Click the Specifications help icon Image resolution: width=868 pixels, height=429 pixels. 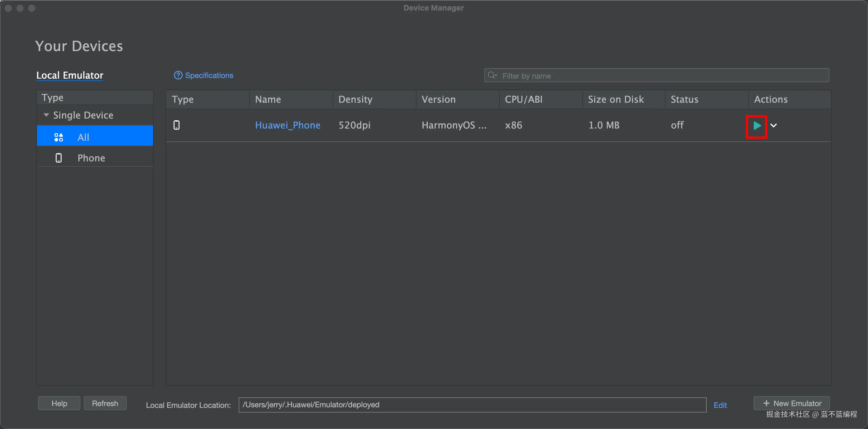pos(178,75)
